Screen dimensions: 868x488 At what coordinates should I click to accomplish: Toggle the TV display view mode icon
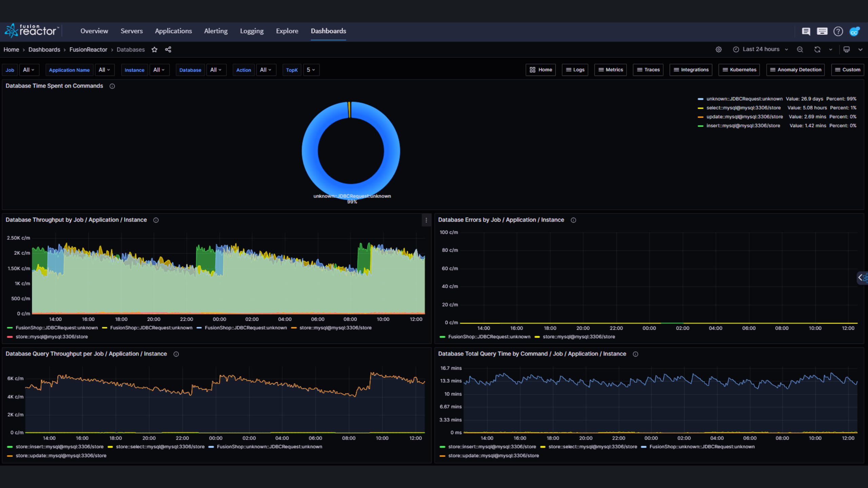[x=847, y=49]
